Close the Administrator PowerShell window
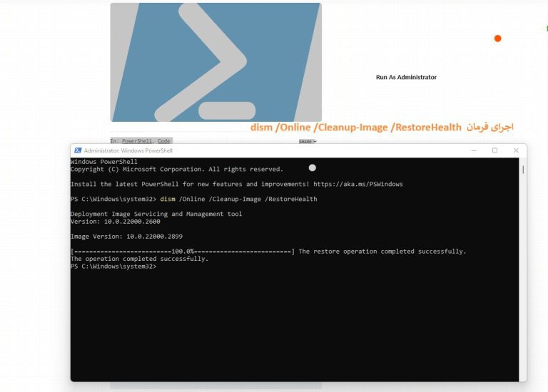548x392 pixels. (516, 150)
